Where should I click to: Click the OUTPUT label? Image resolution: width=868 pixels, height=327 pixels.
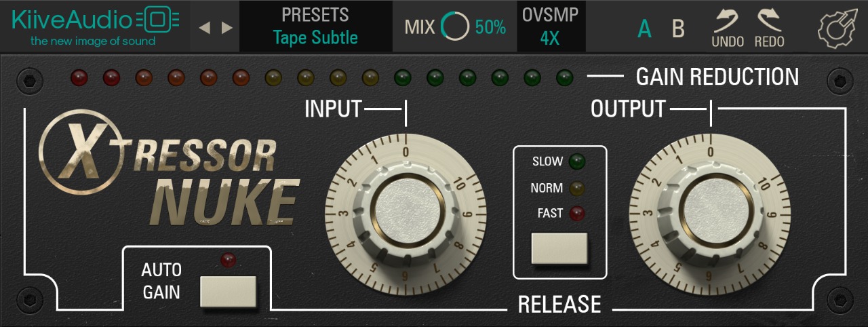pos(628,109)
